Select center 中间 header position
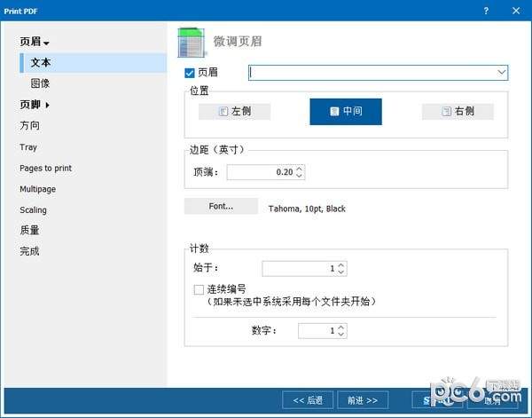This screenshot has width=532, height=418. pyautogui.click(x=345, y=112)
